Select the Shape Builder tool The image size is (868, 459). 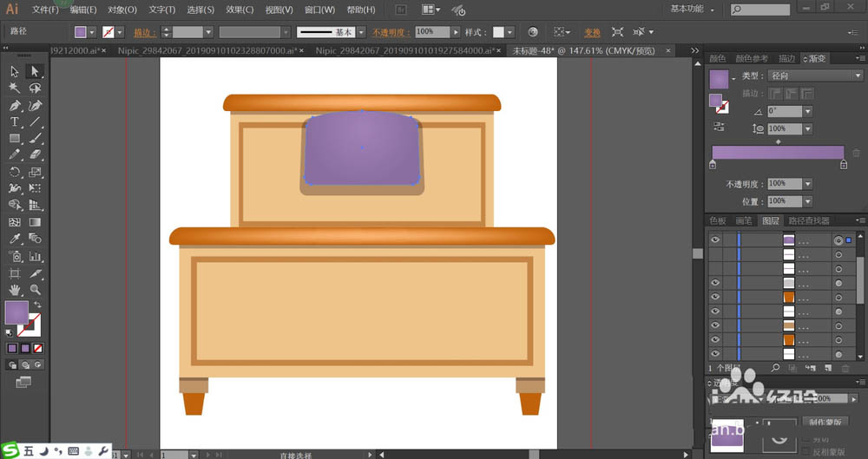point(15,205)
